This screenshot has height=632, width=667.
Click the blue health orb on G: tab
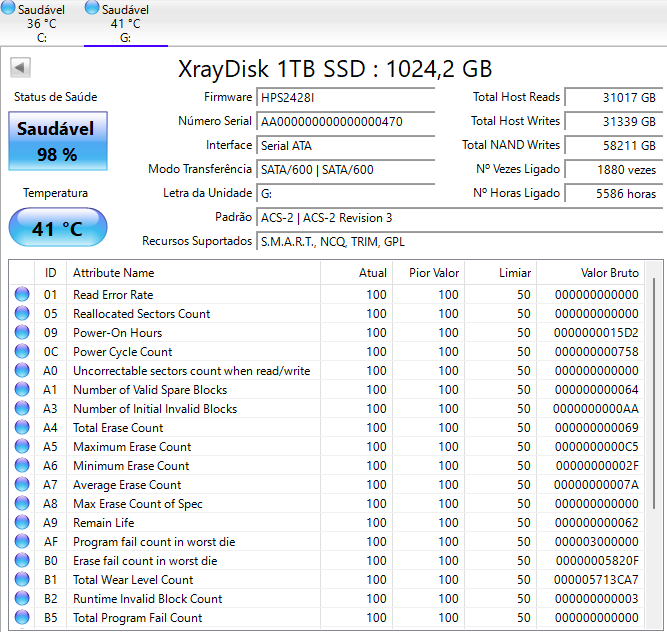(93, 9)
